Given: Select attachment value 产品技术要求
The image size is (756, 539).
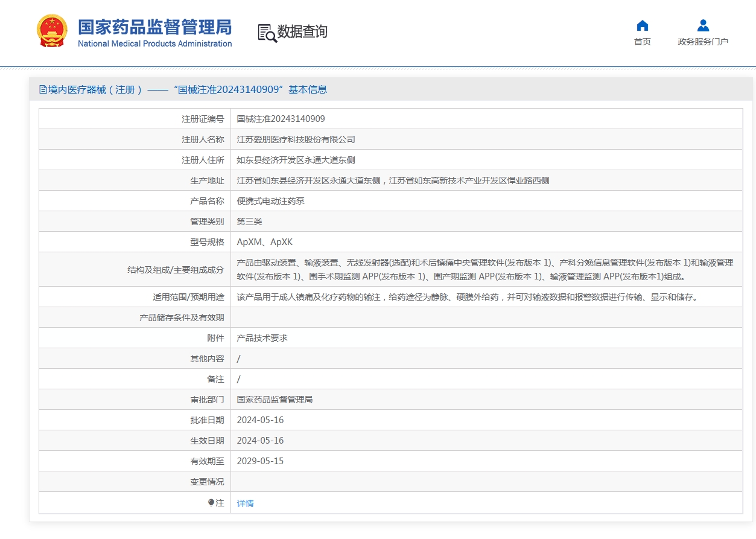Looking at the screenshot, I should pyautogui.click(x=262, y=338).
